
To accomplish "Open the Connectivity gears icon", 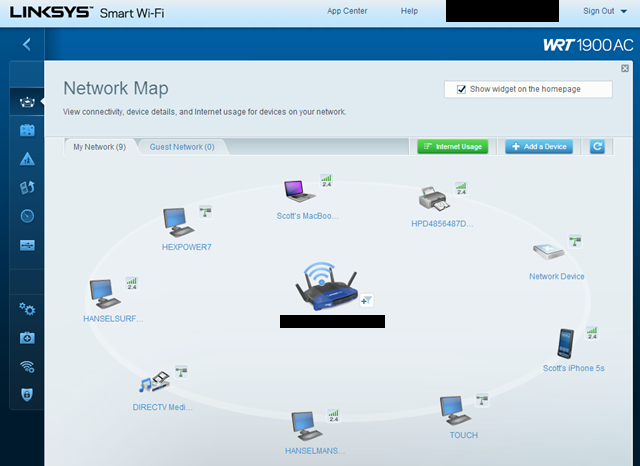I will click(x=27, y=309).
